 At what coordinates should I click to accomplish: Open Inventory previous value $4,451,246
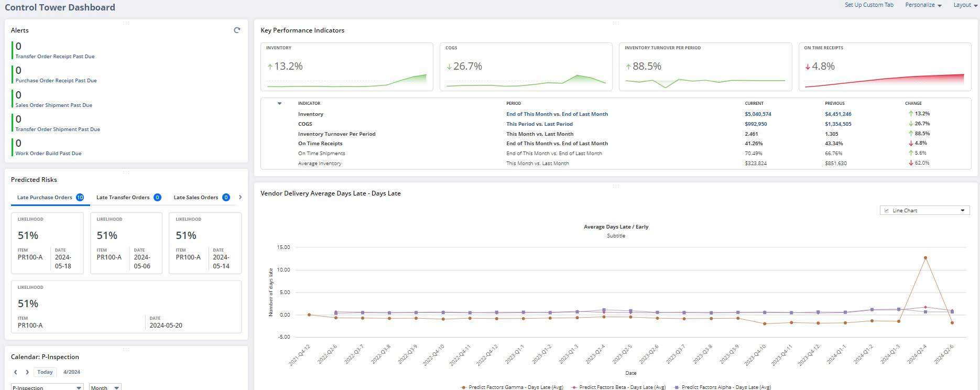(838, 114)
